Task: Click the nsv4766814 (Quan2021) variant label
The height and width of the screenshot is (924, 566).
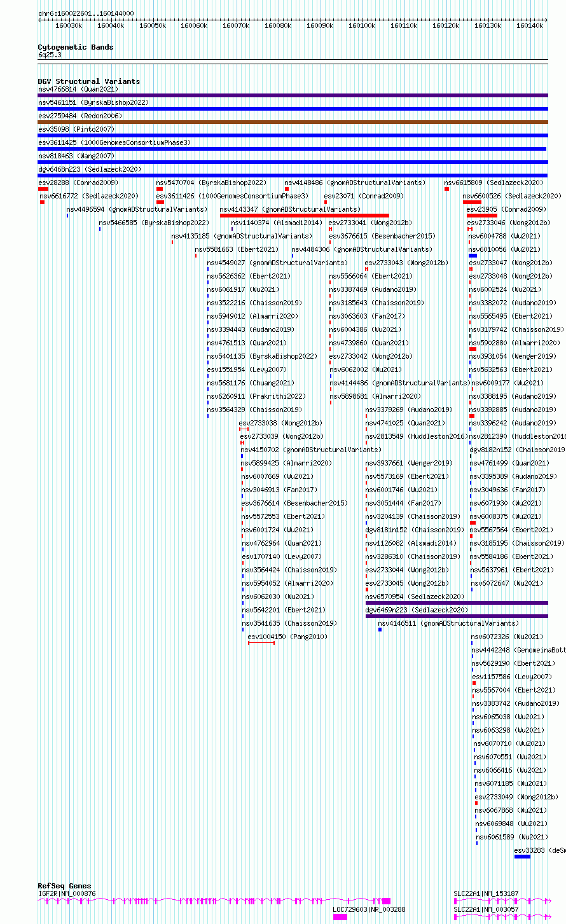Action: tap(78, 89)
